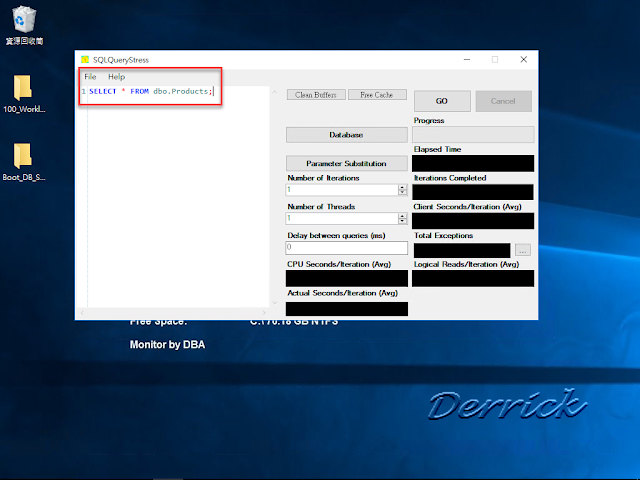
Task: Select the Boot_DB_S... folder on desktop
Action: click(24, 162)
